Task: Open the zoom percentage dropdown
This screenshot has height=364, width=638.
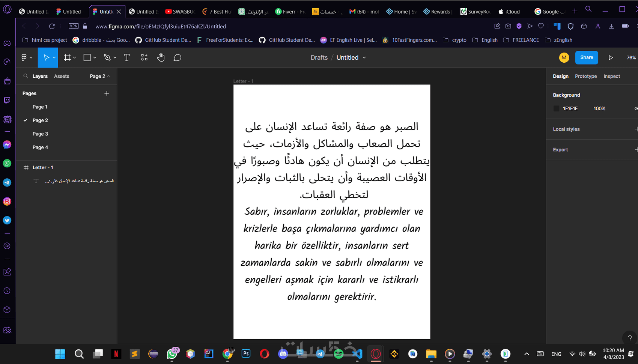Action: point(631,57)
